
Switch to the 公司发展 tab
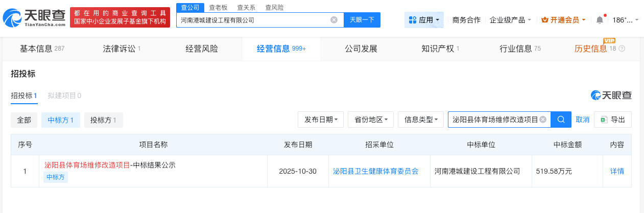361,49
